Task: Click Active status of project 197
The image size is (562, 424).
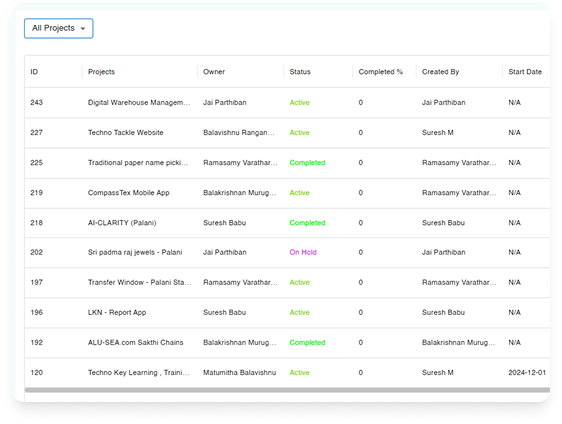Action: click(300, 282)
